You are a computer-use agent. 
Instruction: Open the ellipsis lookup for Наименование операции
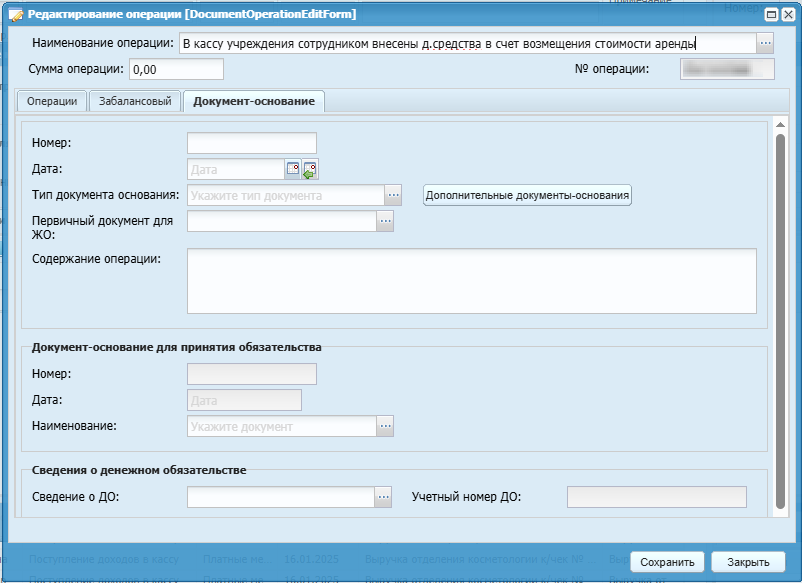[766, 43]
